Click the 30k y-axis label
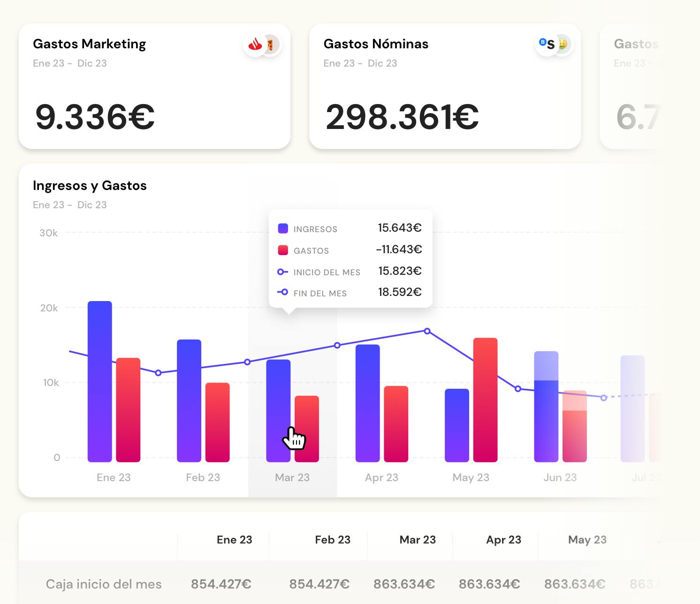700x604 pixels. click(49, 233)
